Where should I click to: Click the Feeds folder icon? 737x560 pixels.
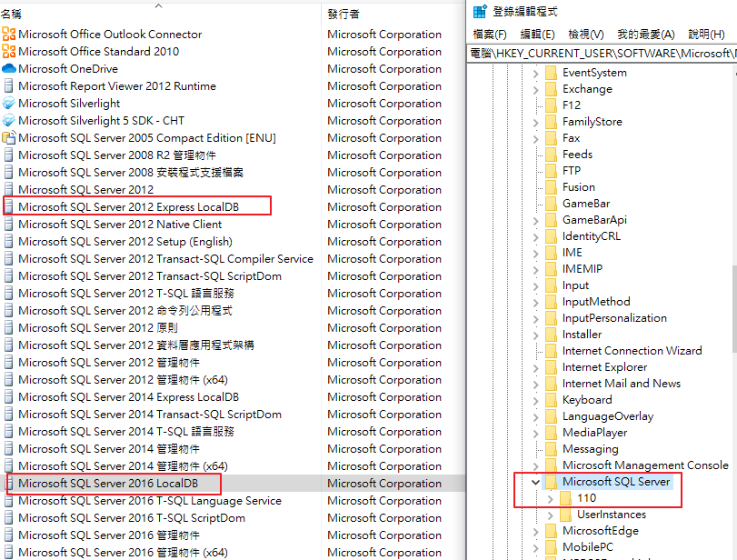[551, 155]
